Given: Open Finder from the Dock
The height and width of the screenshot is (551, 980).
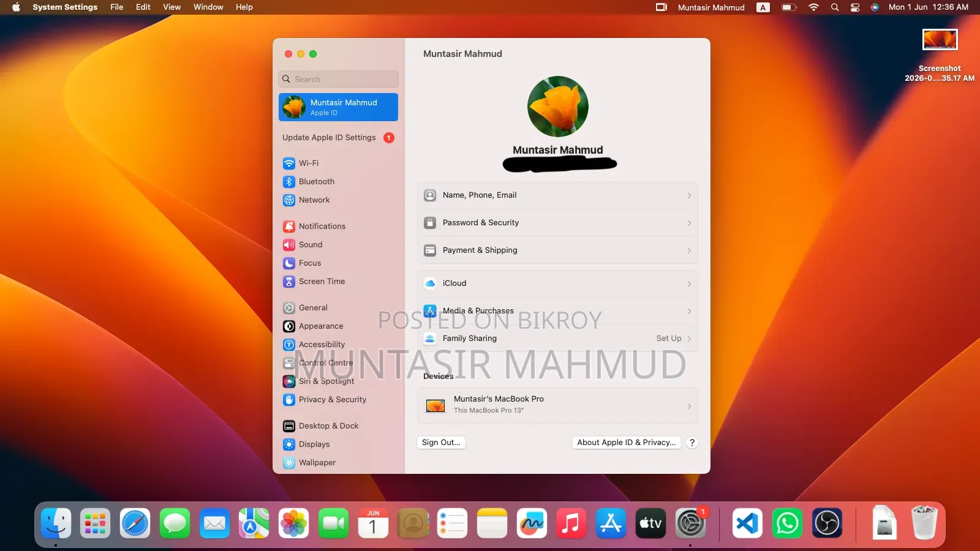Looking at the screenshot, I should coord(56,523).
